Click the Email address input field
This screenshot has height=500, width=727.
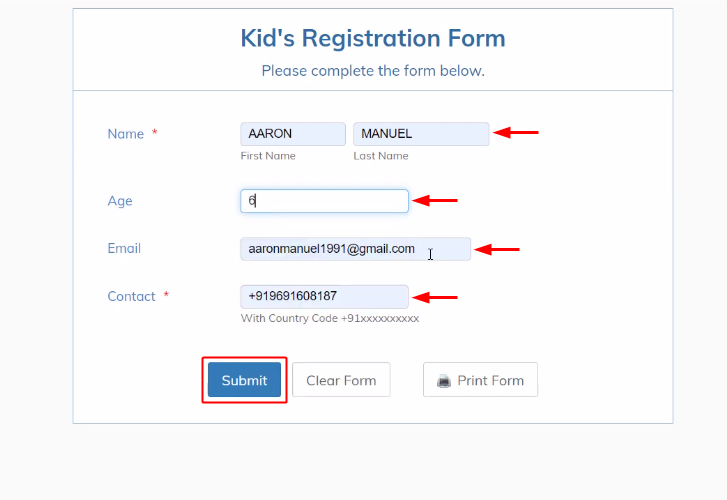355,249
